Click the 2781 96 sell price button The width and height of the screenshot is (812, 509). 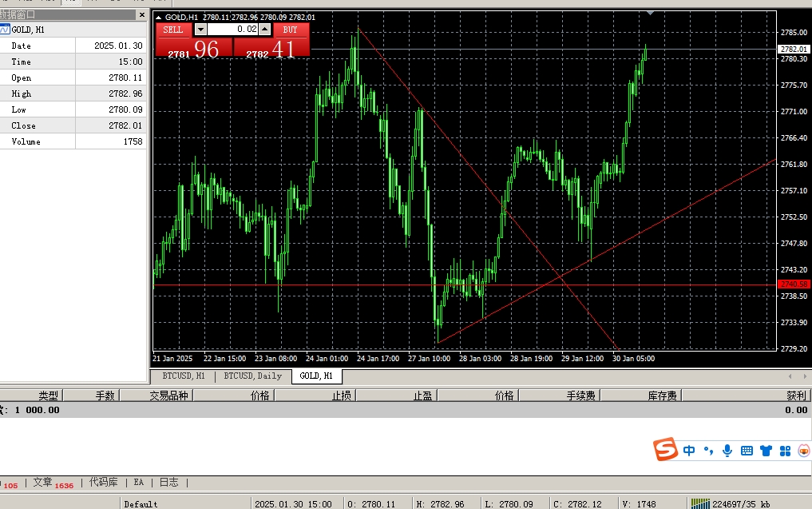pyautogui.click(x=194, y=48)
